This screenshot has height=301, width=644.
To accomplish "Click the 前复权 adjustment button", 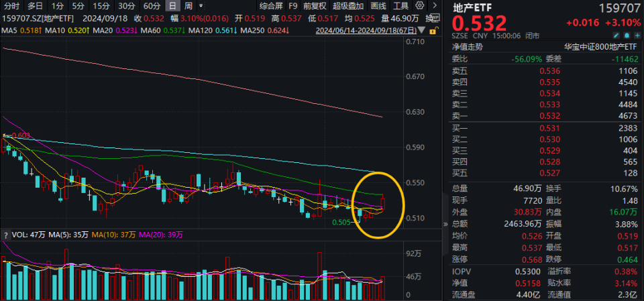I will (x=315, y=6).
